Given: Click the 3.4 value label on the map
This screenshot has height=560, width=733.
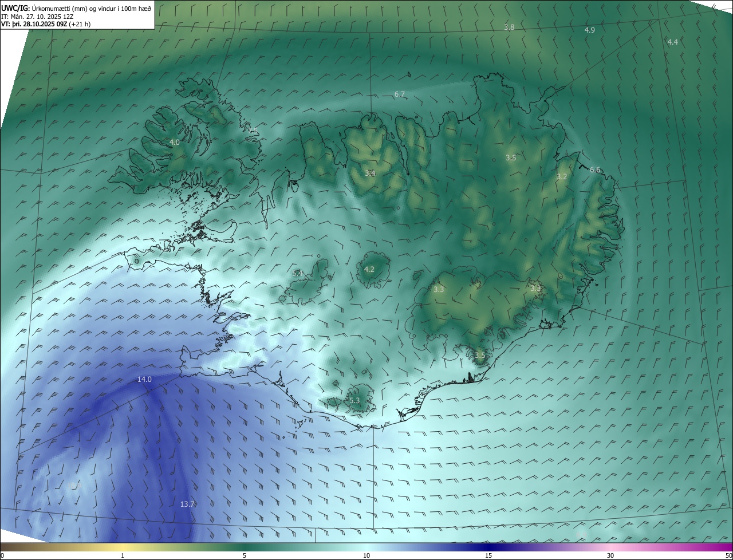Looking at the screenshot, I should (x=370, y=173).
